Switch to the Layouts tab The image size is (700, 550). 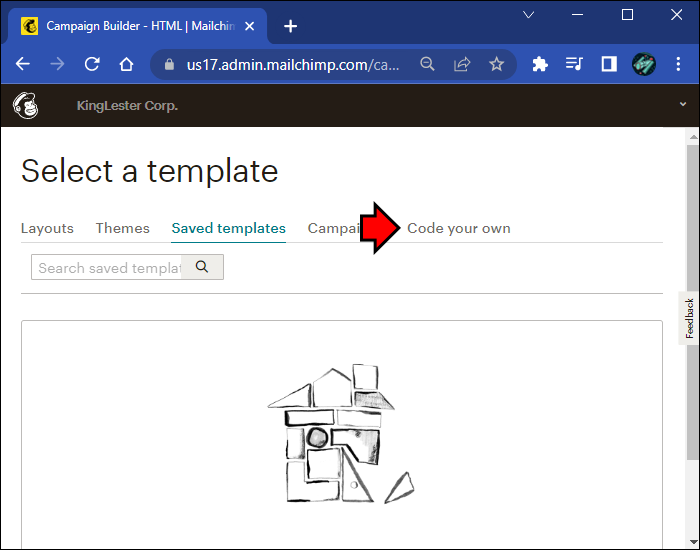coord(47,229)
